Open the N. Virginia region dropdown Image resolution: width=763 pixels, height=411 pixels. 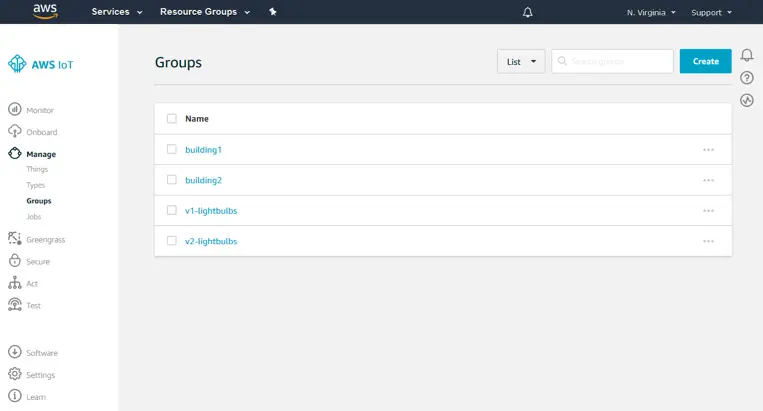[651, 13]
